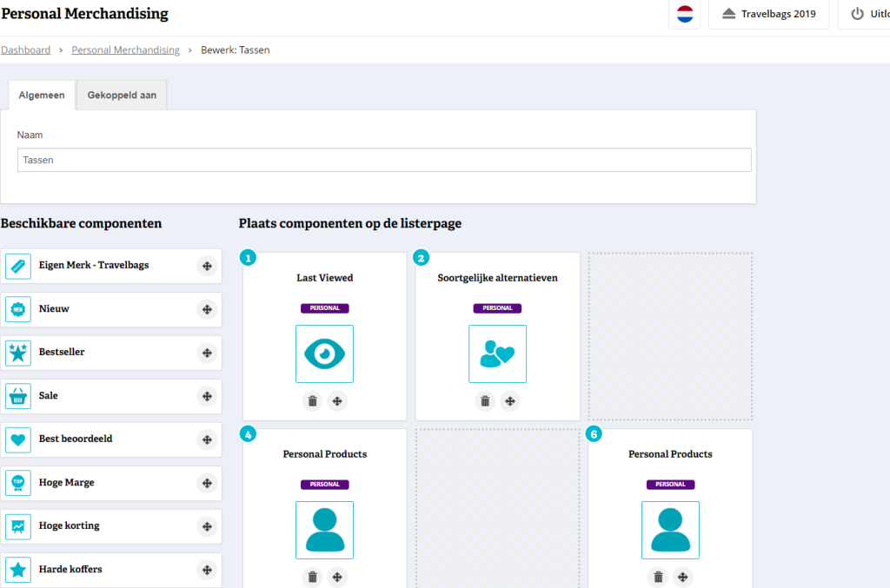Click the heart icon for Best beoordeeld
This screenshot has height=588, width=890.
tap(18, 439)
